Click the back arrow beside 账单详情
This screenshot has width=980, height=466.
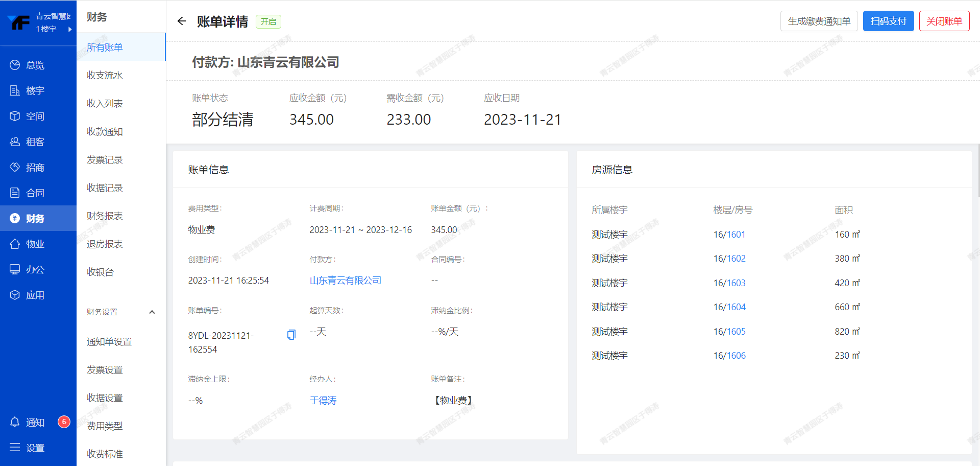pos(181,21)
